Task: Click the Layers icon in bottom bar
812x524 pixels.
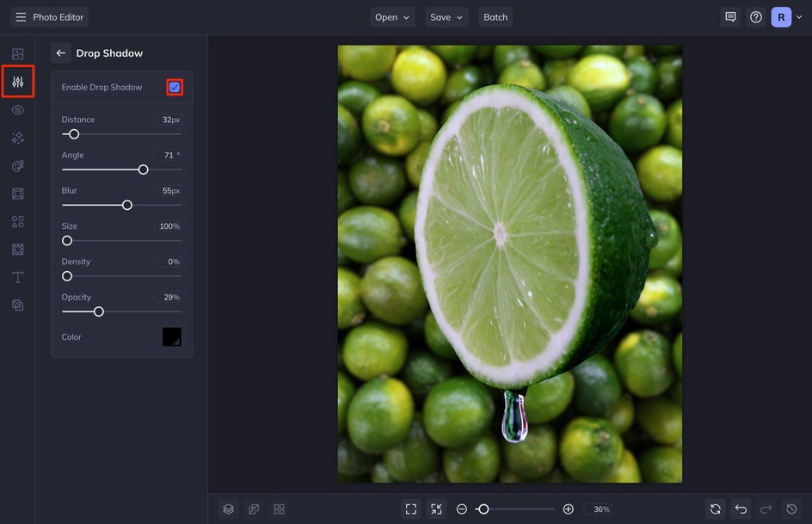Action: [228, 509]
